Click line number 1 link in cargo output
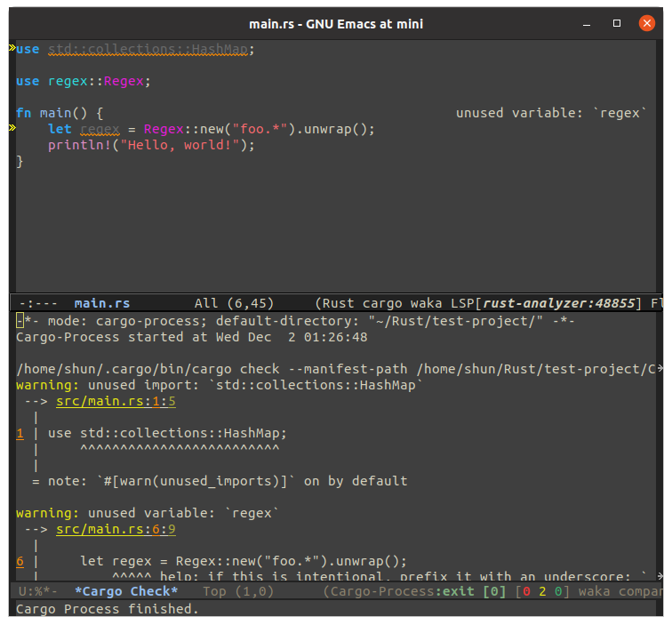Viewport: 672px width, 625px height. pyautogui.click(x=20, y=433)
